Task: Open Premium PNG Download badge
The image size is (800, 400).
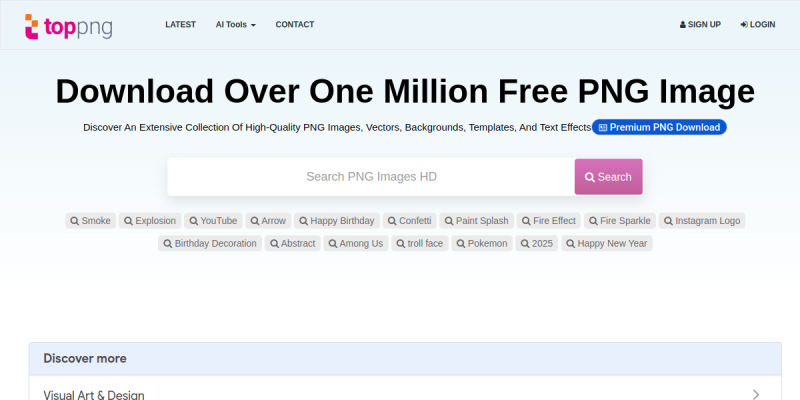Action: pyautogui.click(x=659, y=127)
